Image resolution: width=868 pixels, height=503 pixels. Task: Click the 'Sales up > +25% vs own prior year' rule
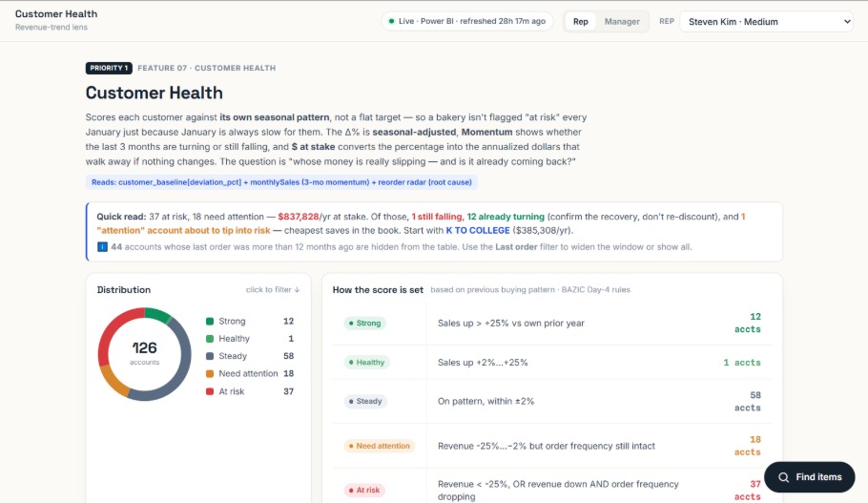511,323
